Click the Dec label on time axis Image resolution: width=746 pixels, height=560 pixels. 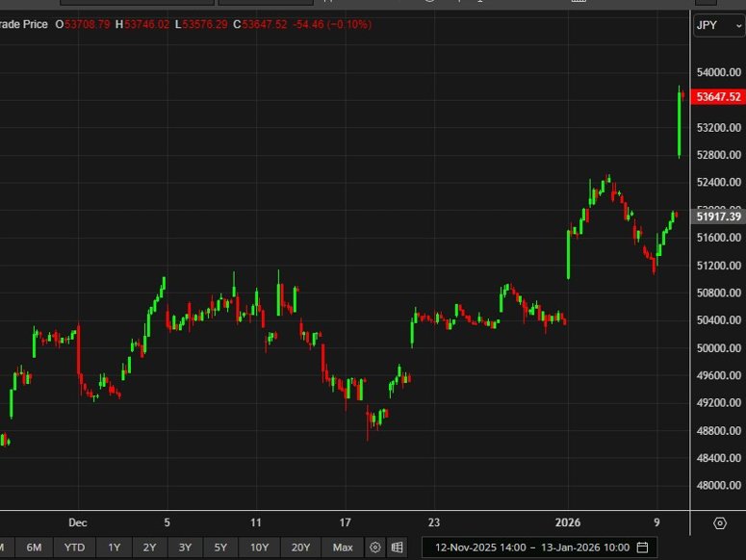(x=78, y=522)
